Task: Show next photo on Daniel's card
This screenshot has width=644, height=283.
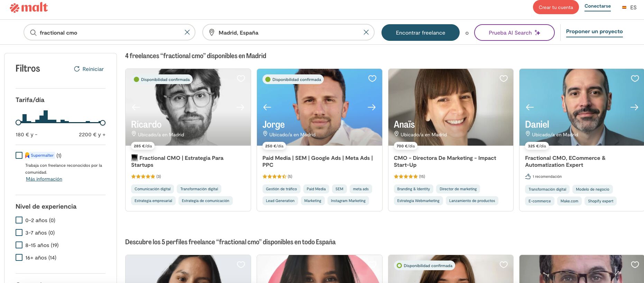Action: [634, 107]
